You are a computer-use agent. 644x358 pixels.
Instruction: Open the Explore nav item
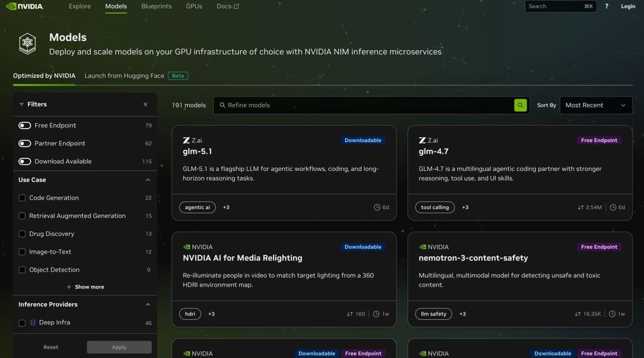tap(80, 6)
